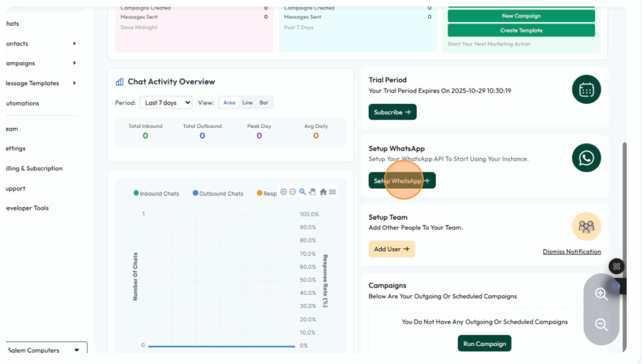Activate the chart panning hand tool
Screen dimensions: 642x364
pyautogui.click(x=312, y=192)
